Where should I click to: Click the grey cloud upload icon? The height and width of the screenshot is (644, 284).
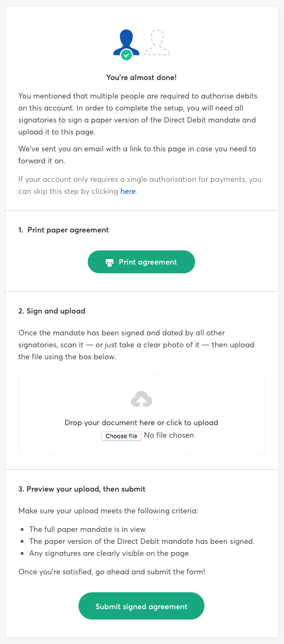pyautogui.click(x=141, y=399)
